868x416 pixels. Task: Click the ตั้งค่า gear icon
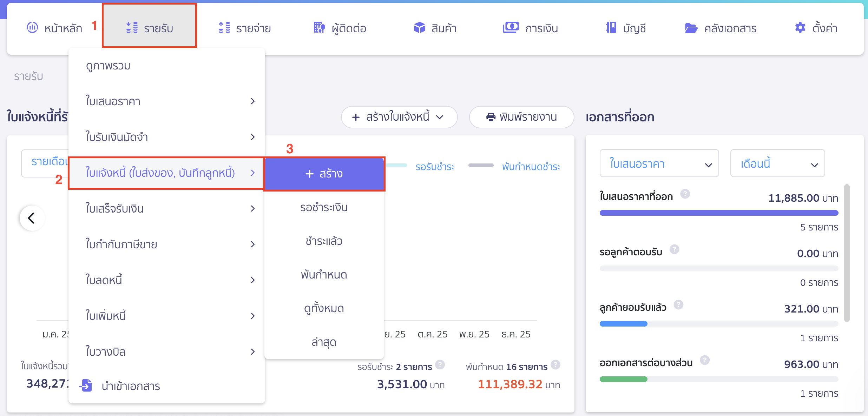[800, 27]
